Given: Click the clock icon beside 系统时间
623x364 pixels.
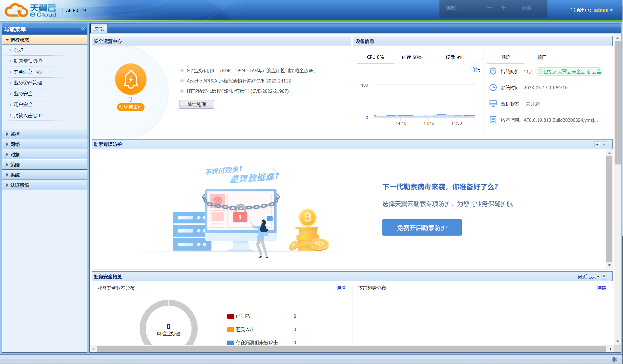Looking at the screenshot, I should (493, 87).
